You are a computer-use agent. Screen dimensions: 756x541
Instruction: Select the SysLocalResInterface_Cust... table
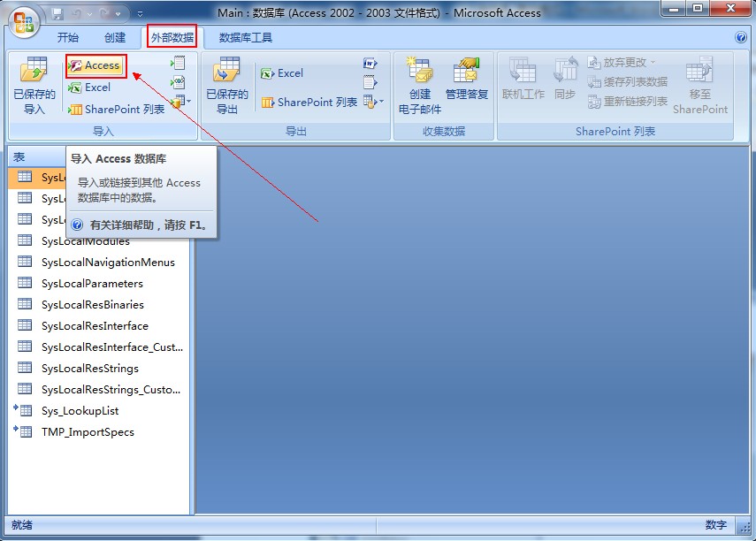click(x=99, y=347)
